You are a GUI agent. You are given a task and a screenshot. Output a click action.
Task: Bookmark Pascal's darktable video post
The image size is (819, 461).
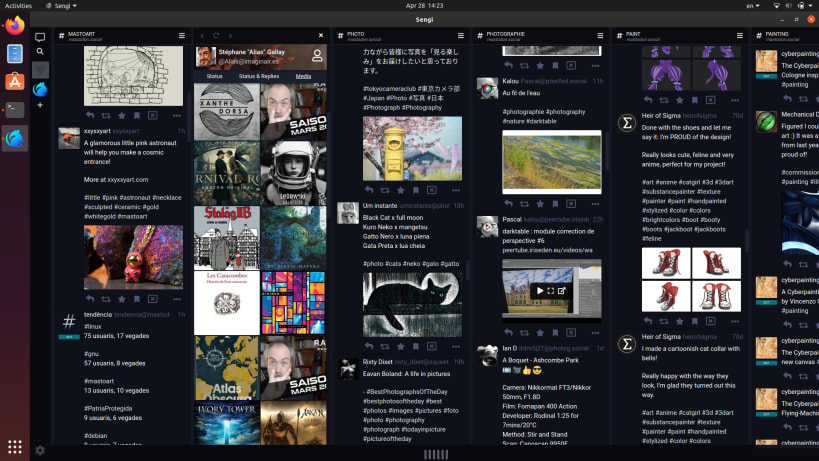point(555,333)
